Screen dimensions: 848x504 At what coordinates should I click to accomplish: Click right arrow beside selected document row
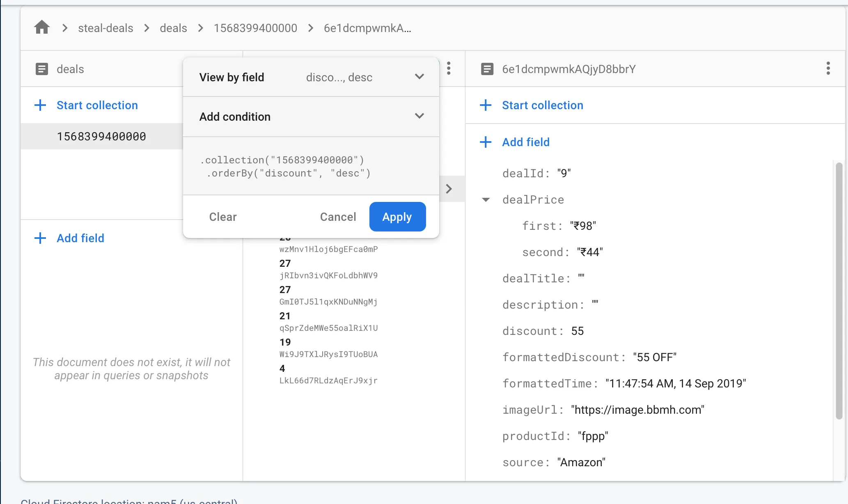click(449, 189)
